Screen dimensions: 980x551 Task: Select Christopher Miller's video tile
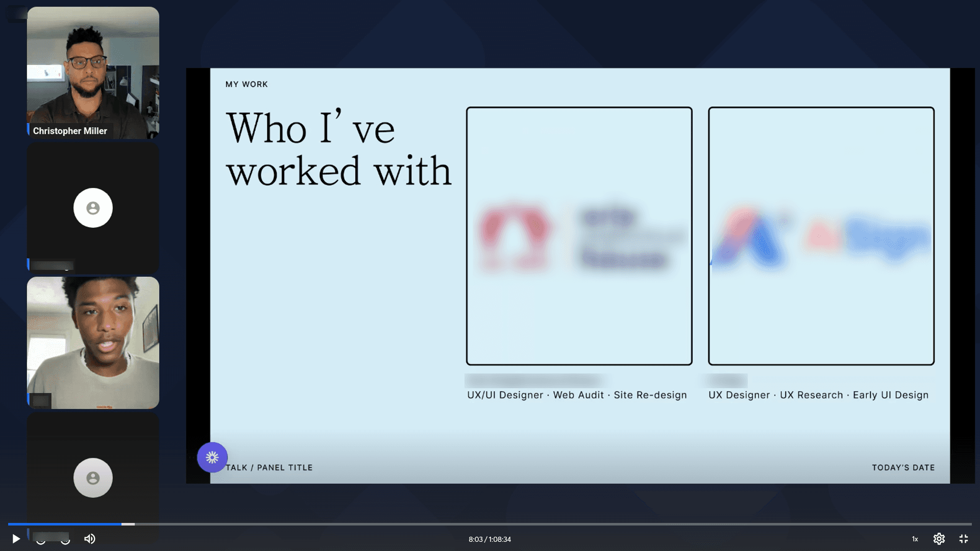tap(93, 72)
